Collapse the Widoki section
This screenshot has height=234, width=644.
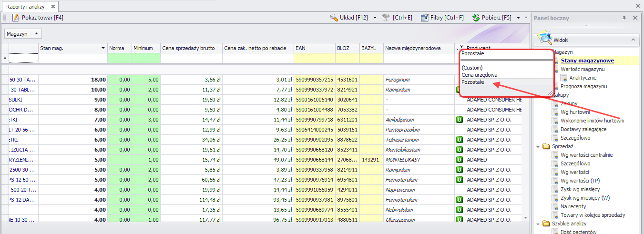click(633, 40)
